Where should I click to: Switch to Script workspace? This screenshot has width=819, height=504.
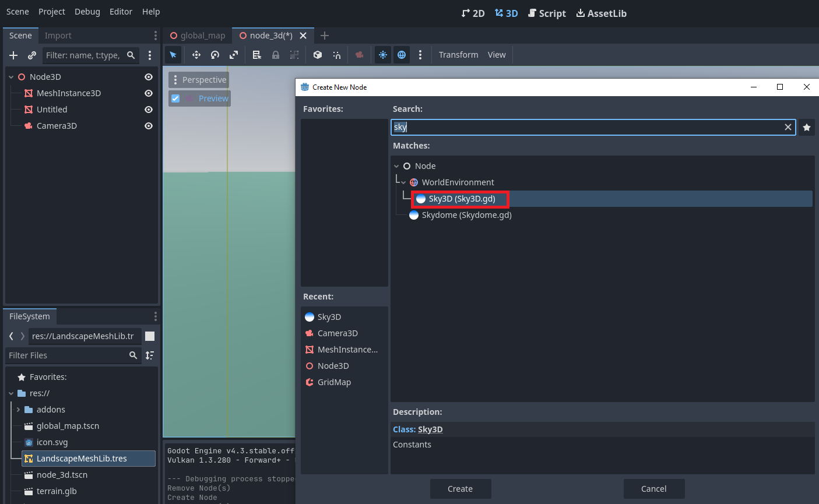pos(547,13)
